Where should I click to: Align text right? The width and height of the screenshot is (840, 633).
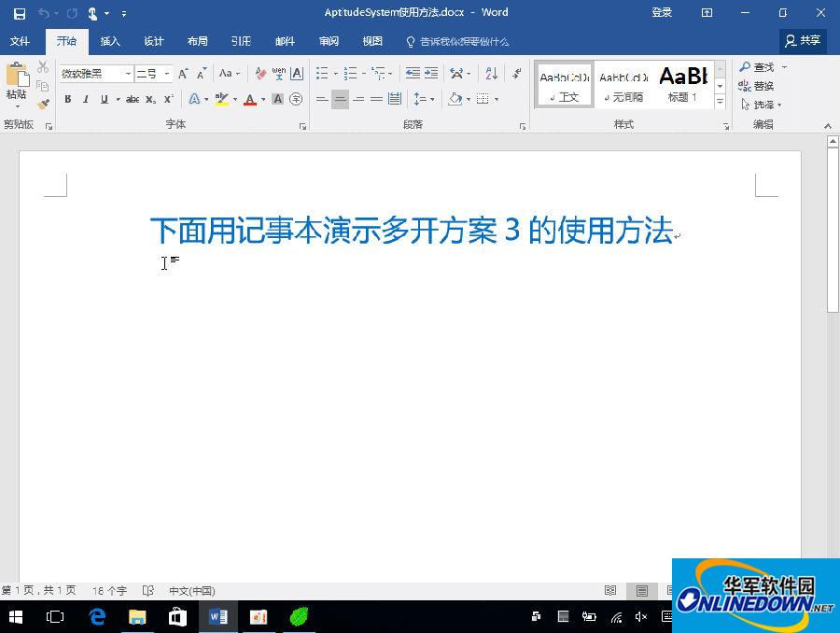(358, 99)
